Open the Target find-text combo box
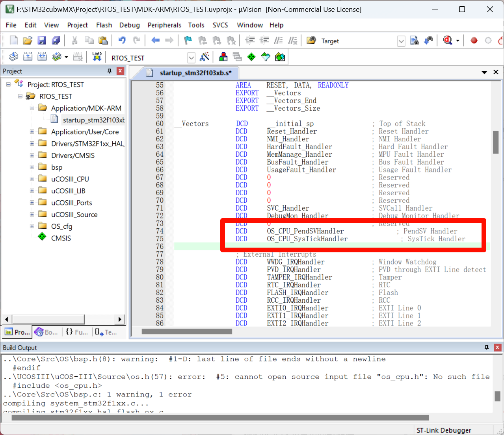Image resolution: width=504 pixels, height=435 pixels. pyautogui.click(x=401, y=41)
